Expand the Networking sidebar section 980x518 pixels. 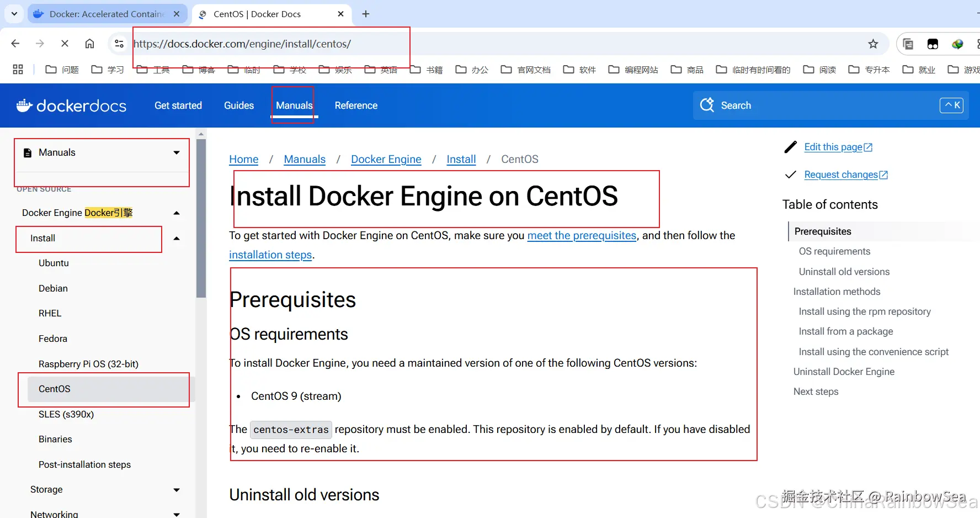(x=177, y=514)
